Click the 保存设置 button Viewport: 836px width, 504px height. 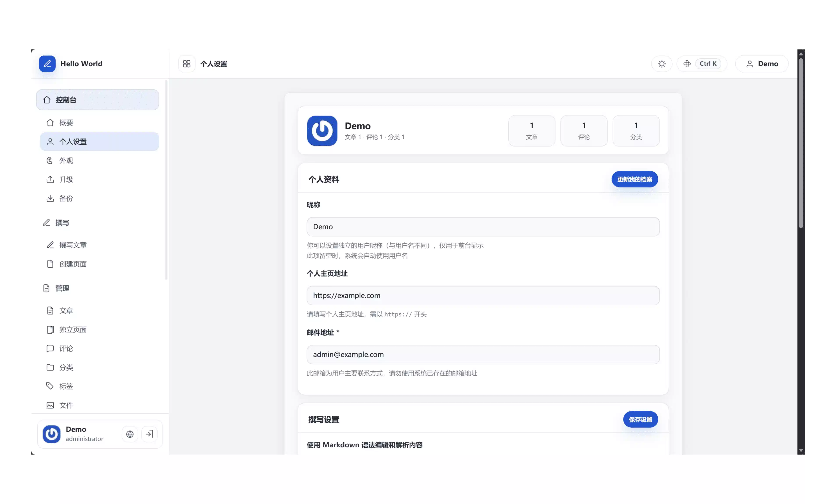tap(640, 419)
